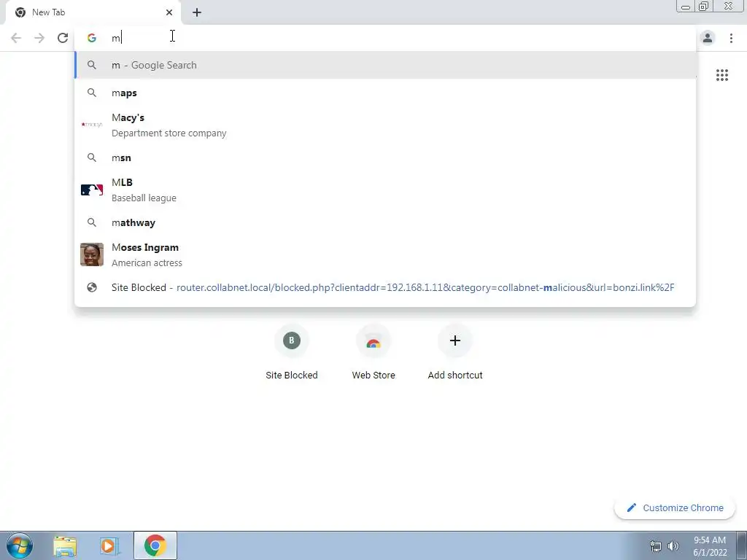Click the Macy's logo icon
The height and width of the screenshot is (560, 747).
[92, 125]
